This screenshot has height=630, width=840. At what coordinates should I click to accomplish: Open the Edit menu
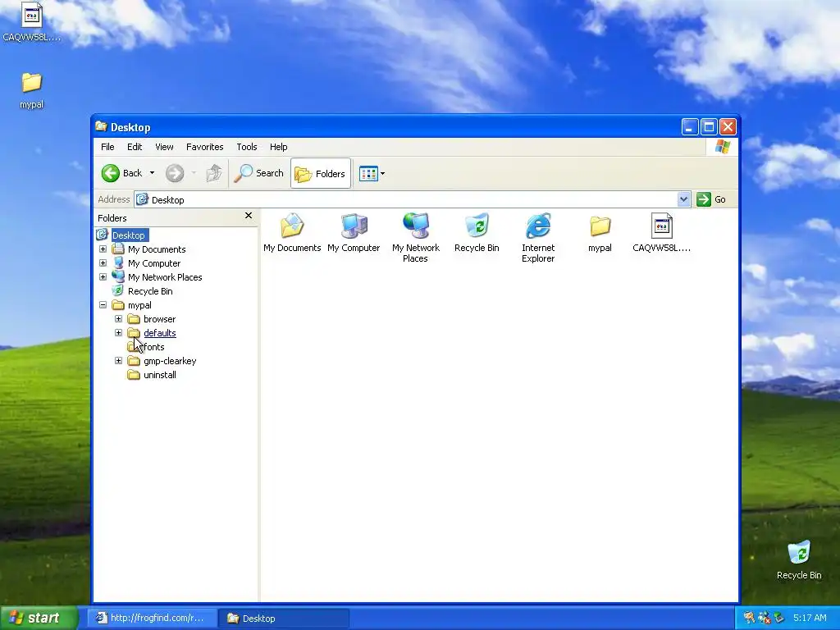point(135,147)
